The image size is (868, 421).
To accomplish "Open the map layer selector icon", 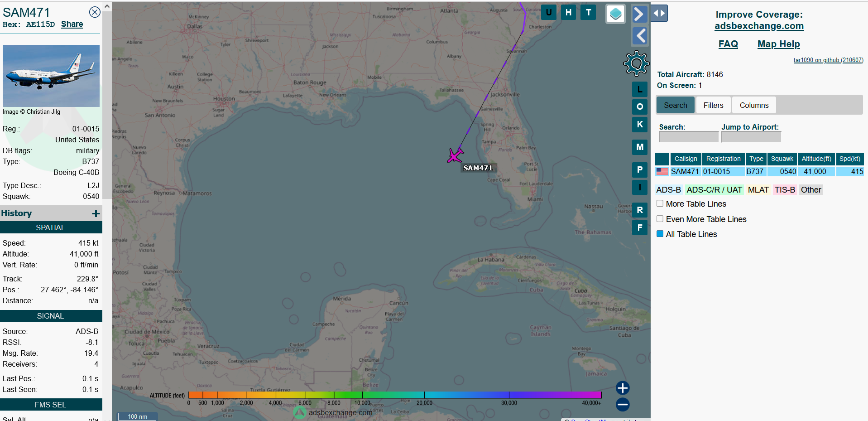I will coord(615,14).
